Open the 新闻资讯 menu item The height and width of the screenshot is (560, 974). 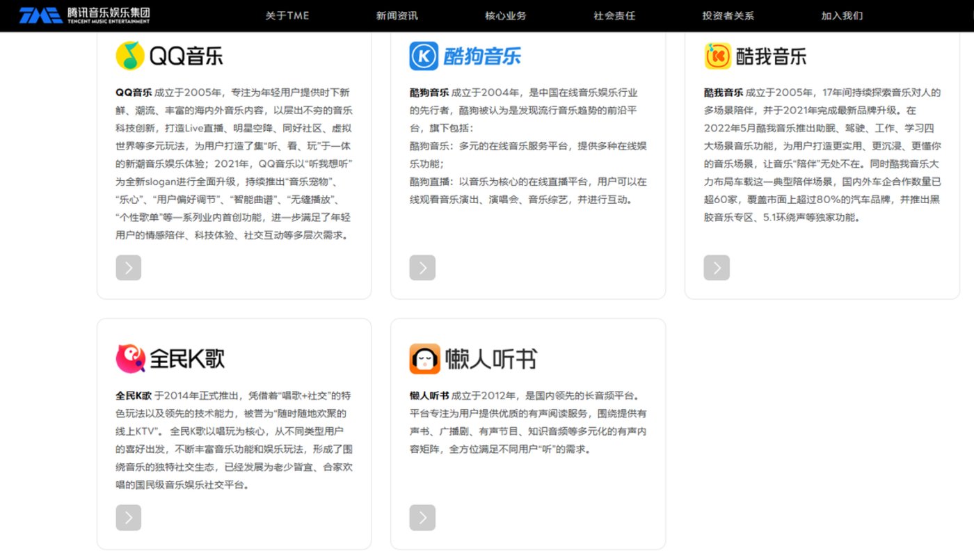397,15
